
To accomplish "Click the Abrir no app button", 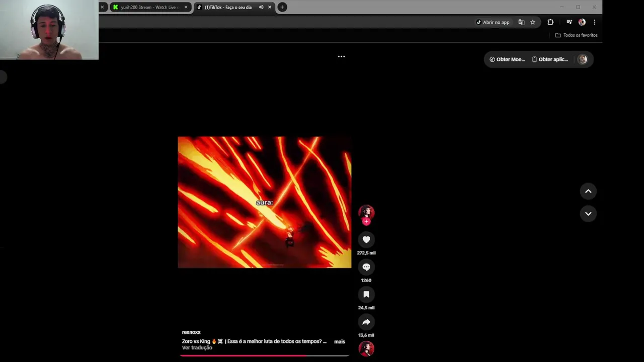I will pyautogui.click(x=493, y=22).
